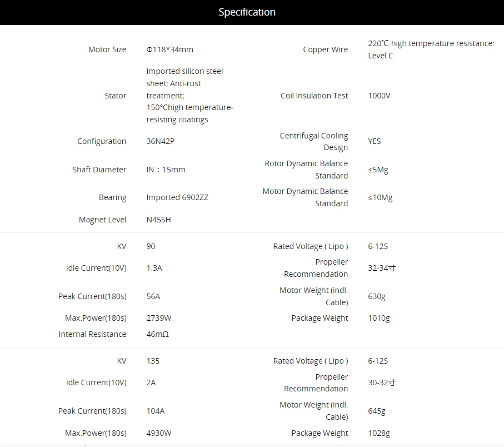
Task: Select the 1000V insulation test value
Action: (x=380, y=96)
